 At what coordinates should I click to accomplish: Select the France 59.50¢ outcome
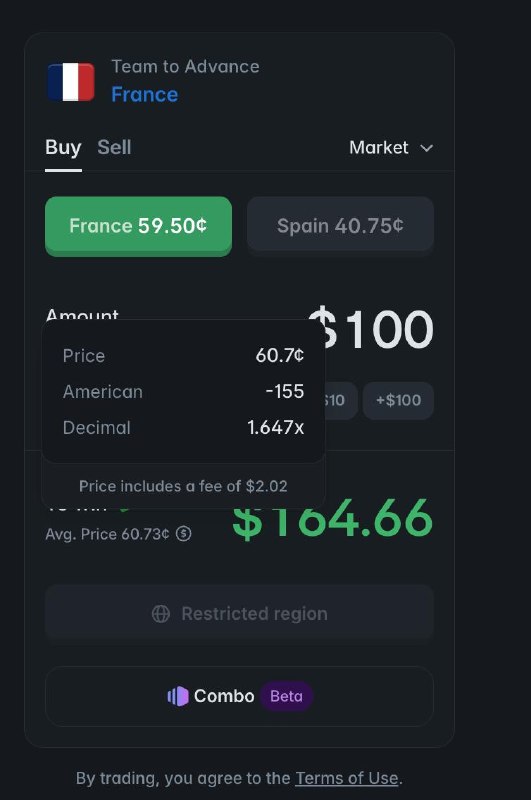[x=138, y=226]
